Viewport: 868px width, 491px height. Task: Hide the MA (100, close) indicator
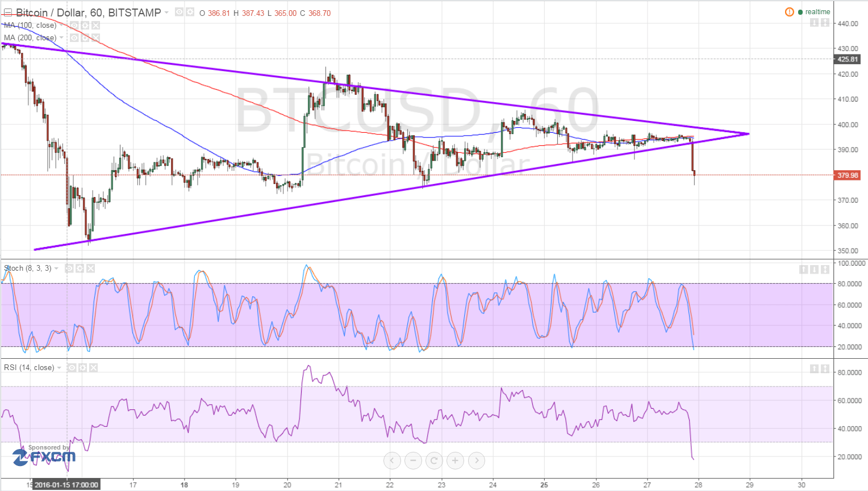74,25
